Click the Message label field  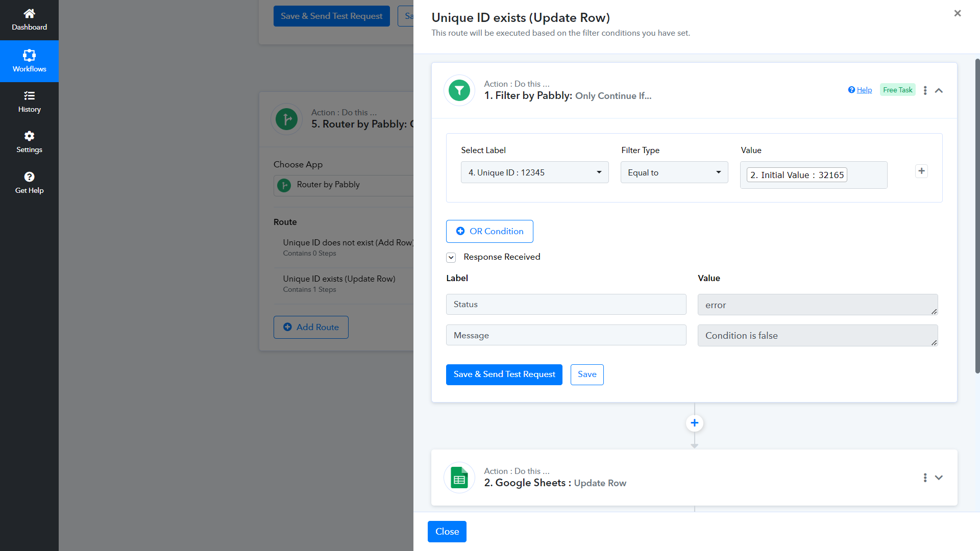pos(566,335)
